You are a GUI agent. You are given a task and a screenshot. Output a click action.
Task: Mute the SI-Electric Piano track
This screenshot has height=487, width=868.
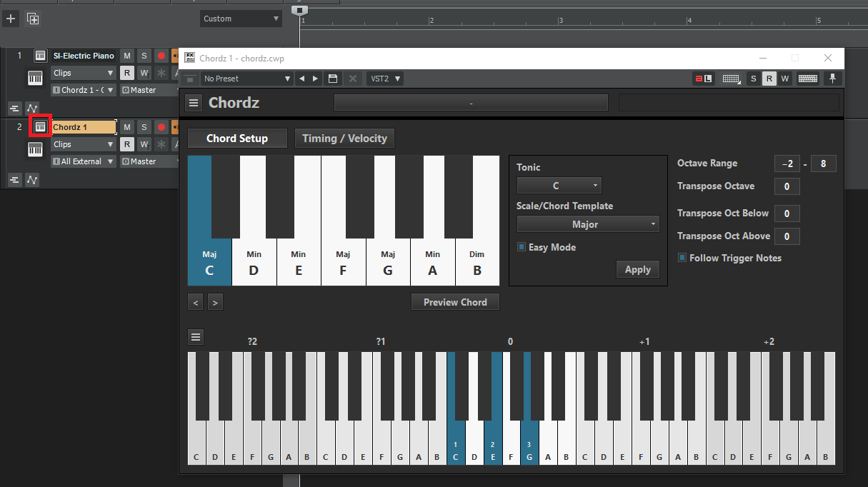pyautogui.click(x=127, y=56)
